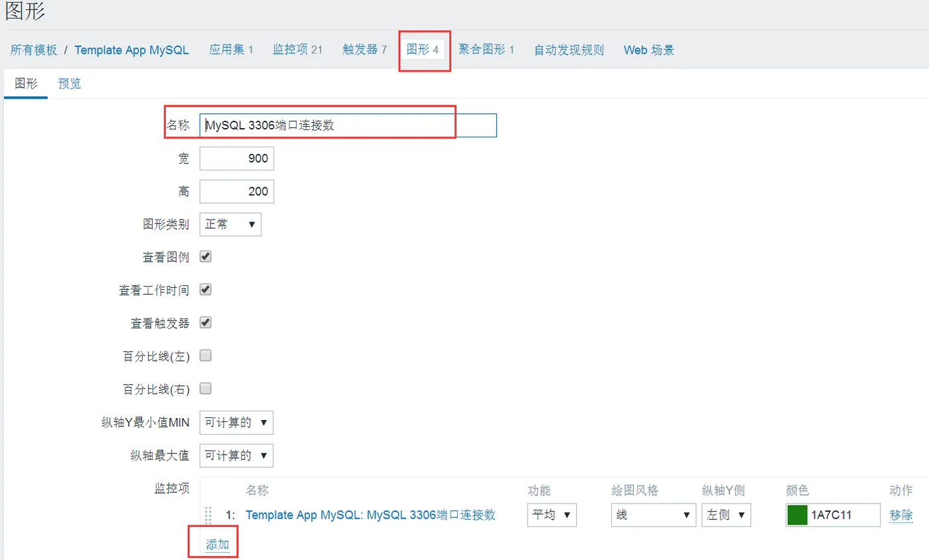Open the 绘图风格 dropdown showing 线
Screen dimensions: 929x560
[x=653, y=515]
